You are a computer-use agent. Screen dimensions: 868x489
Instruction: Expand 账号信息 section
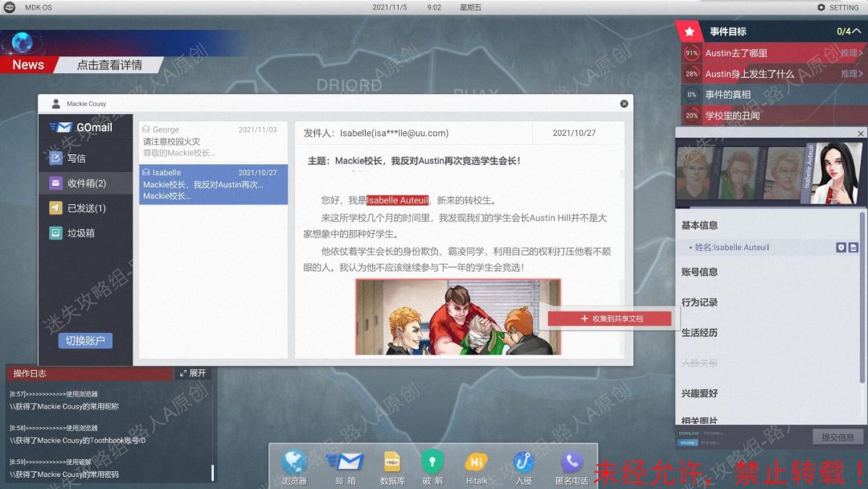[x=699, y=272]
